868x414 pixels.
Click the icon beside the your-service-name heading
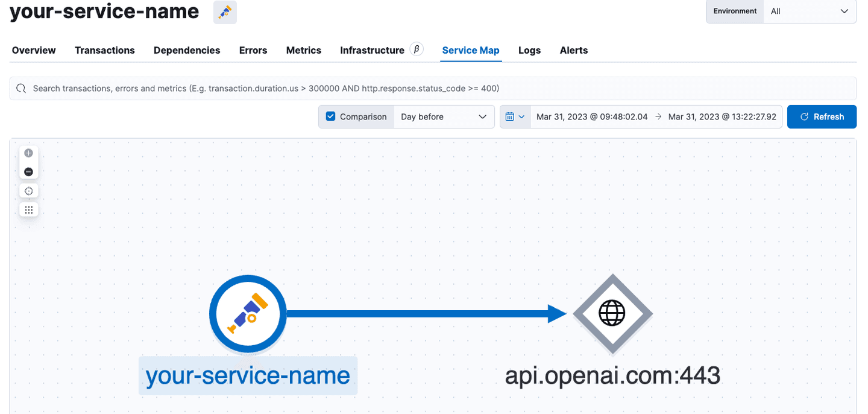click(x=224, y=11)
